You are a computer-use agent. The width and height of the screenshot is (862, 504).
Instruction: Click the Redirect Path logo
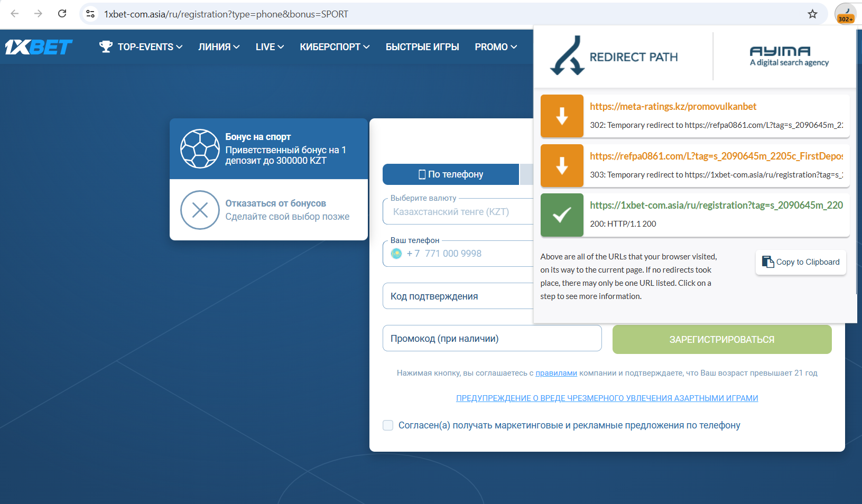[614, 56]
